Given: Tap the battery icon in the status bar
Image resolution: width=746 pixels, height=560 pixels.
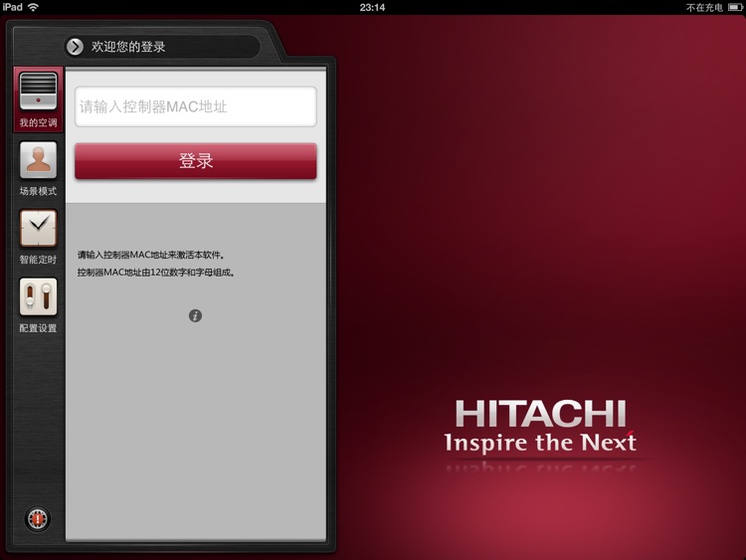Looking at the screenshot, I should (x=735, y=8).
